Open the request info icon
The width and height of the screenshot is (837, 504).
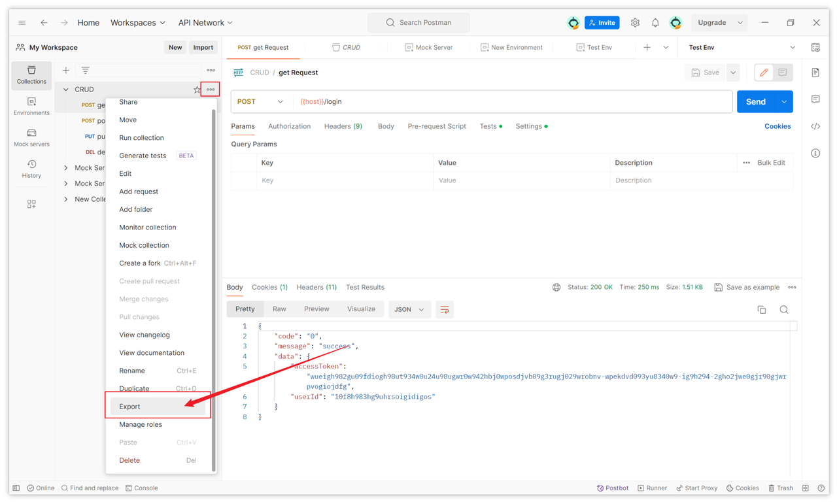815,153
